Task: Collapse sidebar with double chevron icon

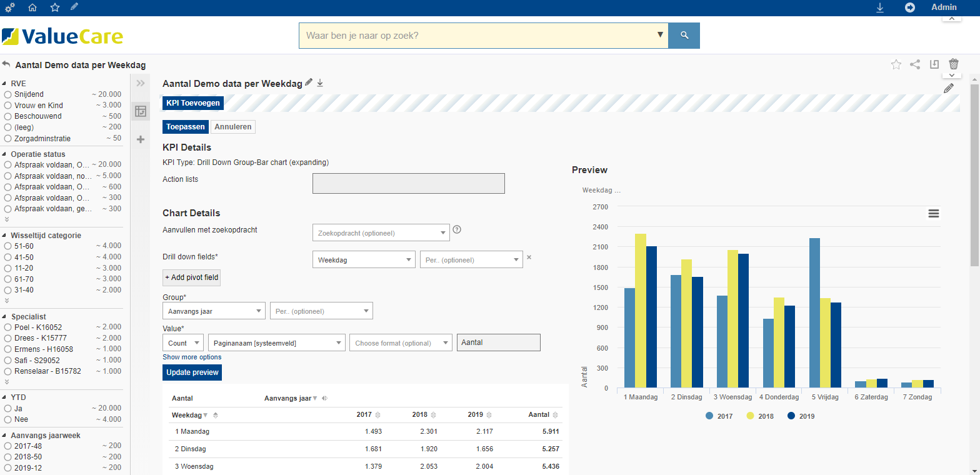Action: click(141, 83)
